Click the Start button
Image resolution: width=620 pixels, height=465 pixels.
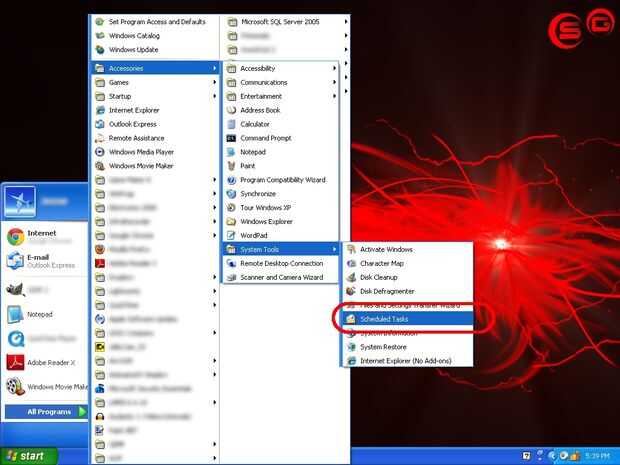click(28, 456)
